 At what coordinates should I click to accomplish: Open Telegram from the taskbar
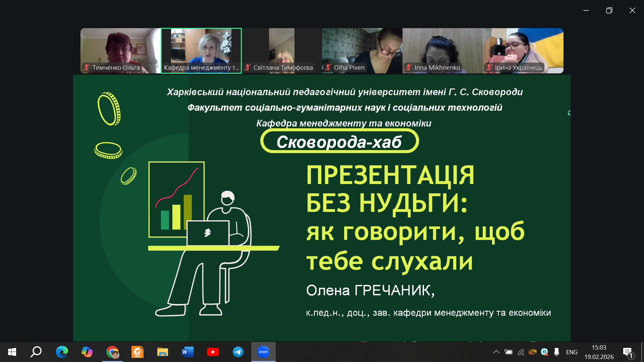click(238, 352)
